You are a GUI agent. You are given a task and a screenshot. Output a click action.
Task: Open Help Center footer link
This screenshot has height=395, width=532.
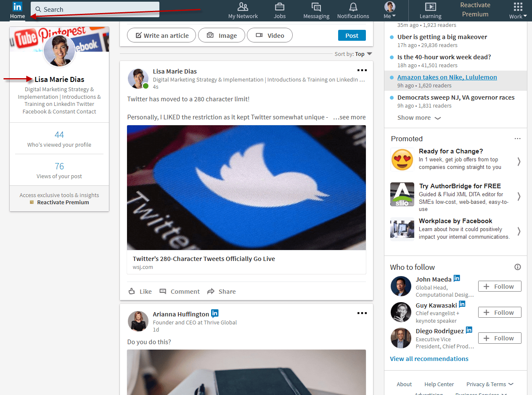coord(439,384)
